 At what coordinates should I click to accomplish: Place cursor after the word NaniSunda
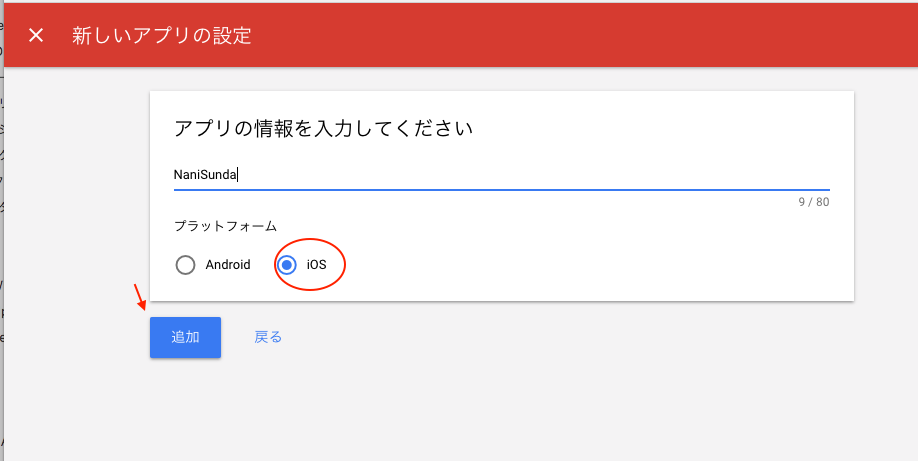point(237,175)
